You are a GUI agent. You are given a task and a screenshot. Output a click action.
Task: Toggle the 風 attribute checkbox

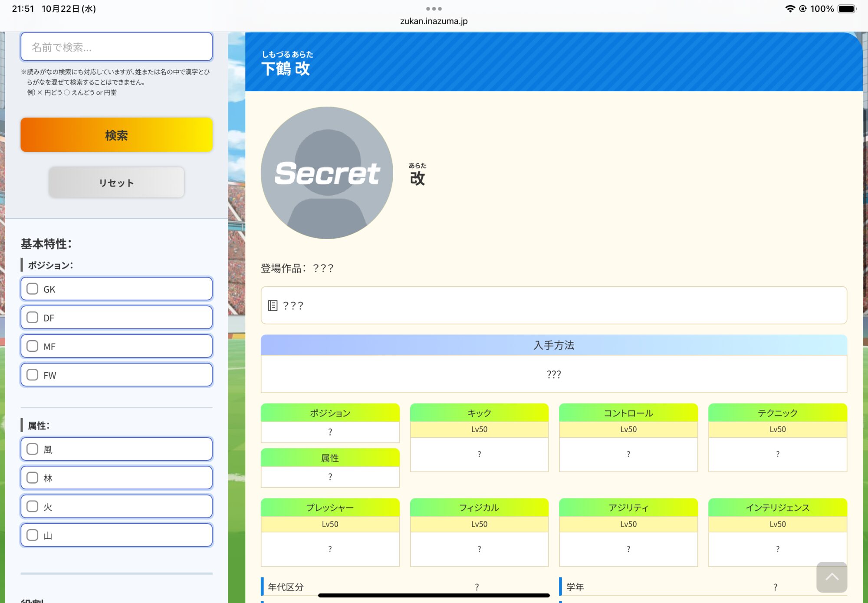point(33,449)
